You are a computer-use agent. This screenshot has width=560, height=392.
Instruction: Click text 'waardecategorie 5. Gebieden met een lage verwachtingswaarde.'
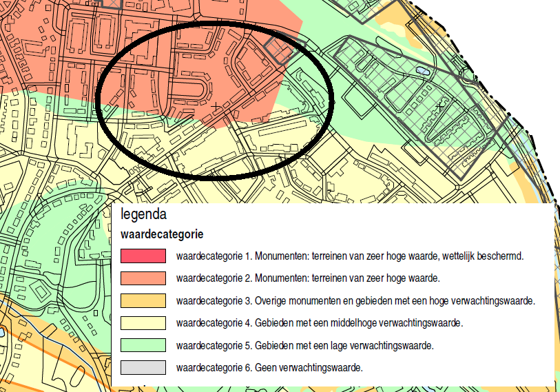[304, 346]
